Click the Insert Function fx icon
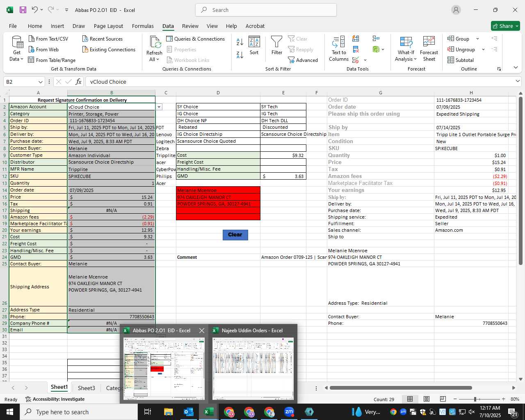Image resolution: width=525 pixels, height=420 pixels. coord(79,82)
